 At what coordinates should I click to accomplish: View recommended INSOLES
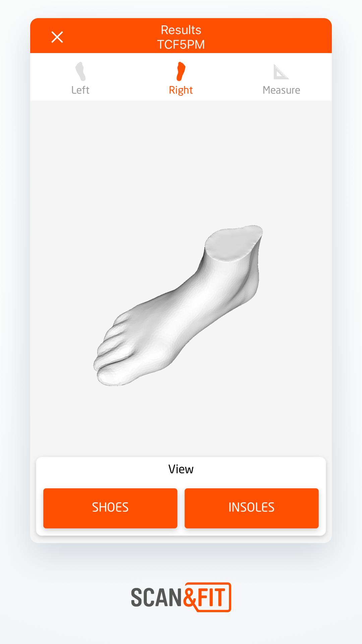(251, 508)
